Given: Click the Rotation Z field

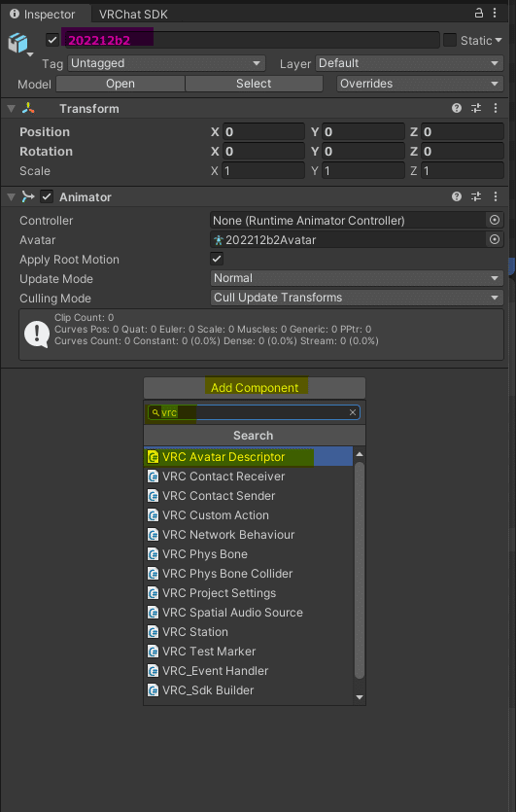Looking at the screenshot, I should click(463, 151).
